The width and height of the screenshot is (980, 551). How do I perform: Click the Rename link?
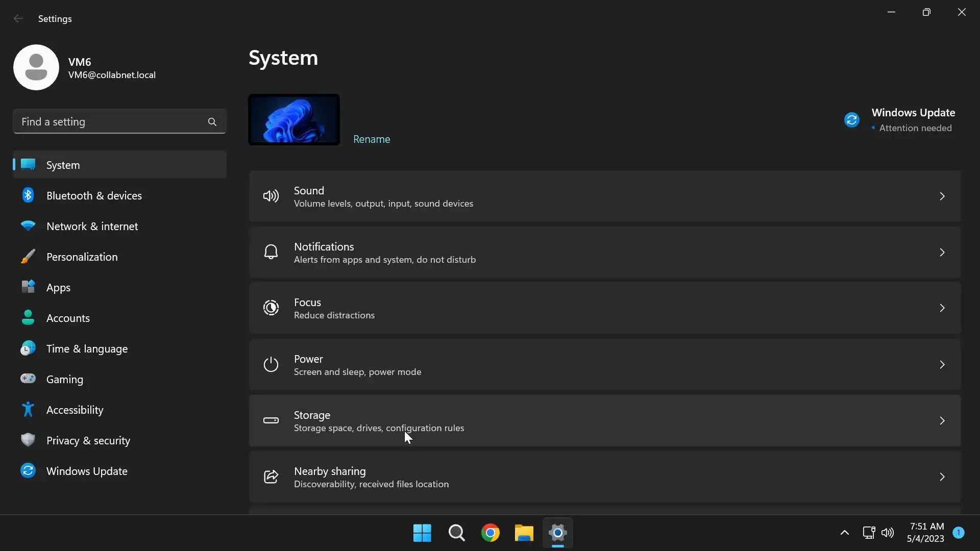[372, 139]
